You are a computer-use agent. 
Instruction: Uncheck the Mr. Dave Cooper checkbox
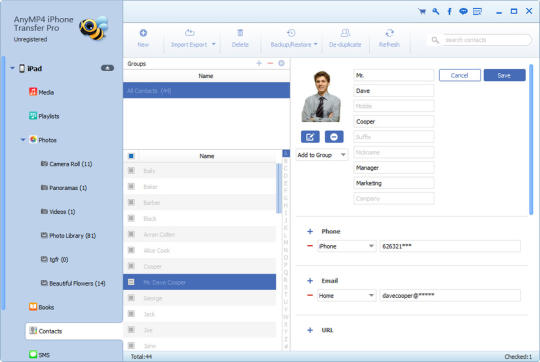[131, 282]
